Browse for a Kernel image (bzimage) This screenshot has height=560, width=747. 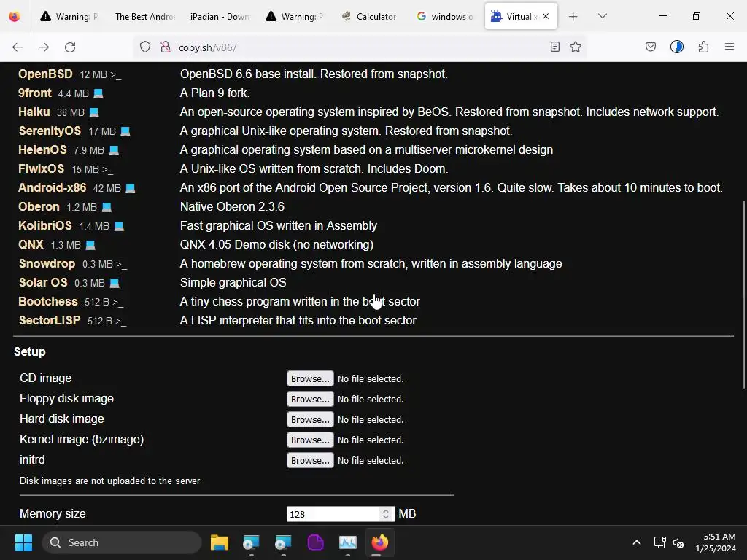pyautogui.click(x=310, y=440)
